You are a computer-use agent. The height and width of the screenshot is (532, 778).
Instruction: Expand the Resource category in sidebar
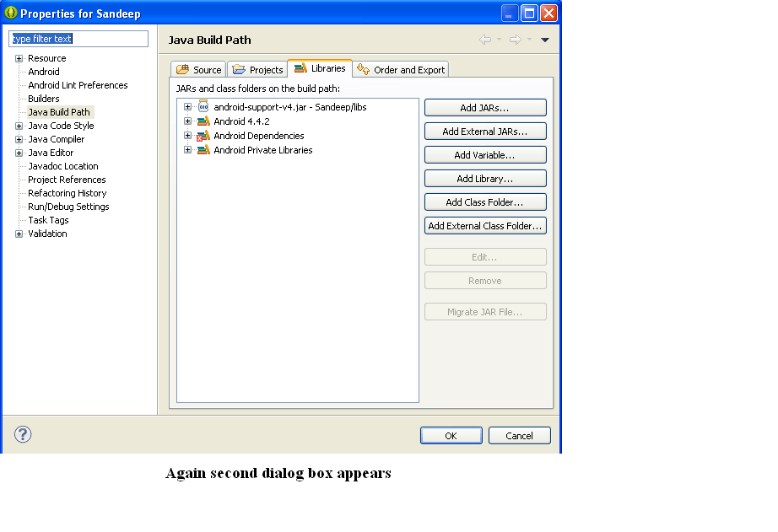tap(19, 58)
